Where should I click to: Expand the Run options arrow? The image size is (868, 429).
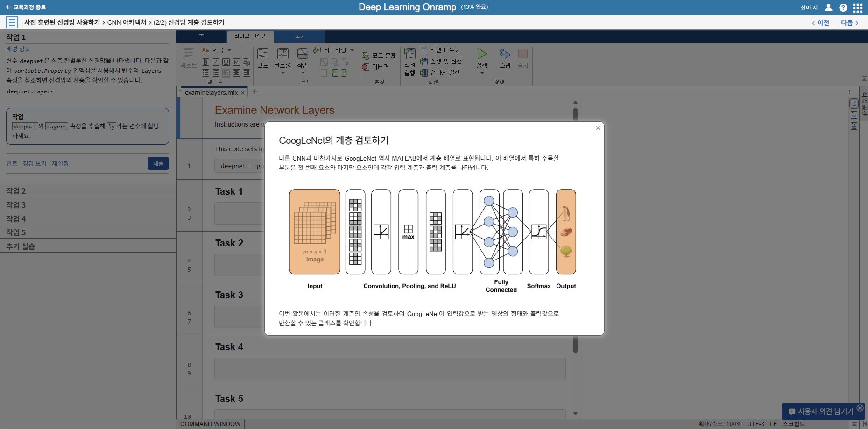coord(482,73)
